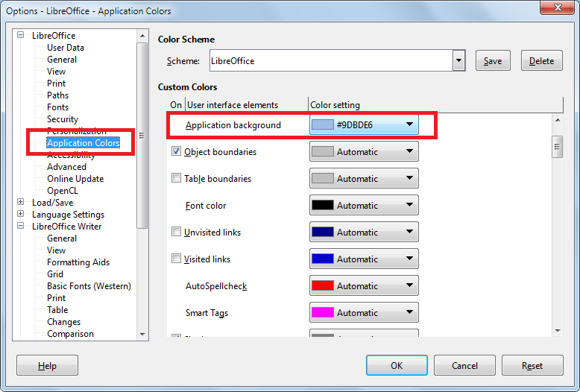Select Grid under LibreOffice Writer
The height and width of the screenshot is (392, 580).
coord(55,274)
